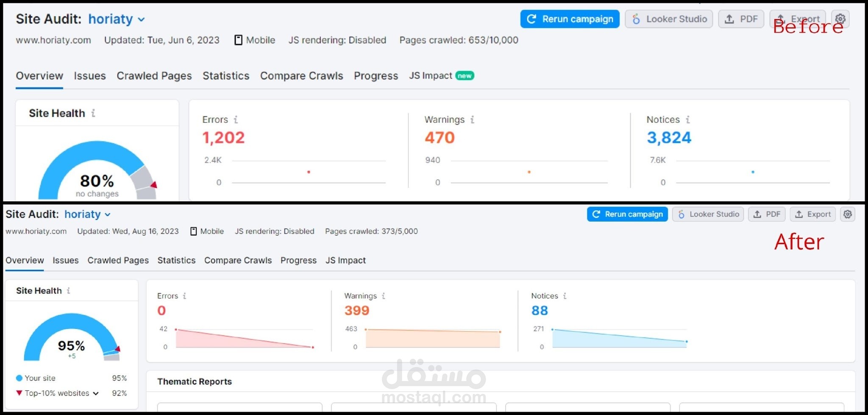Image resolution: width=868 pixels, height=415 pixels.
Task: Click the 88 notices count
Action: coord(540,310)
